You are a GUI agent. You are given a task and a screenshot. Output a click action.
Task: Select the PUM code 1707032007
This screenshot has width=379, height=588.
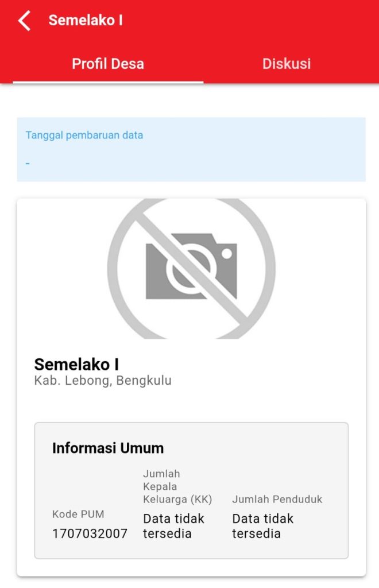click(90, 534)
